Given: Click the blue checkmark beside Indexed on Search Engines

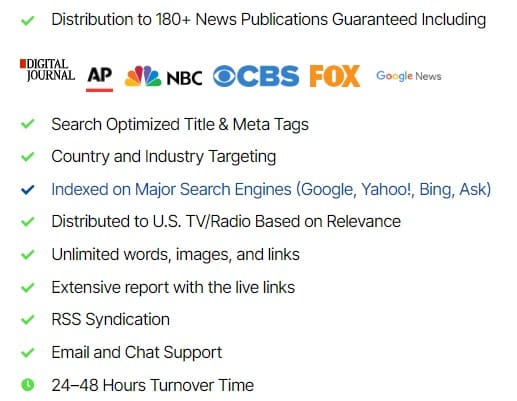Looking at the screenshot, I should [28, 190].
